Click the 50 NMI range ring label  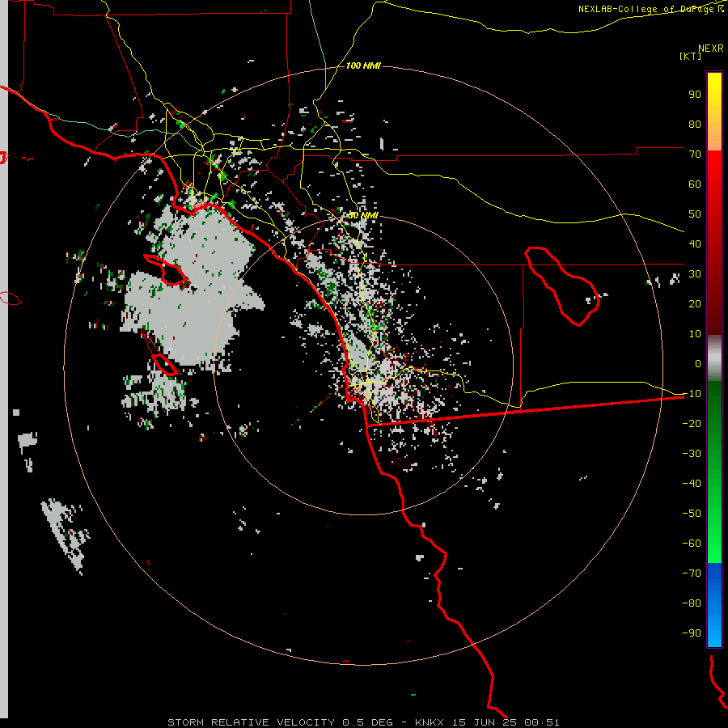click(x=363, y=215)
